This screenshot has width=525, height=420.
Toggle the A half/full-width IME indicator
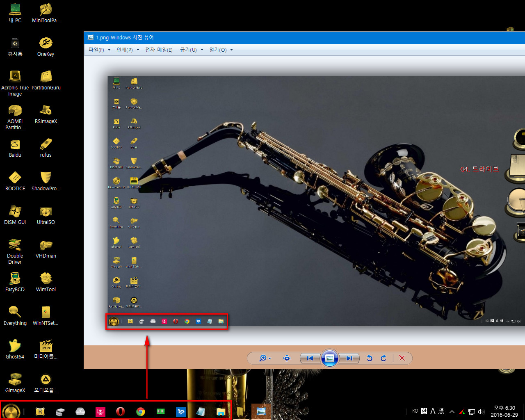pyautogui.click(x=433, y=411)
